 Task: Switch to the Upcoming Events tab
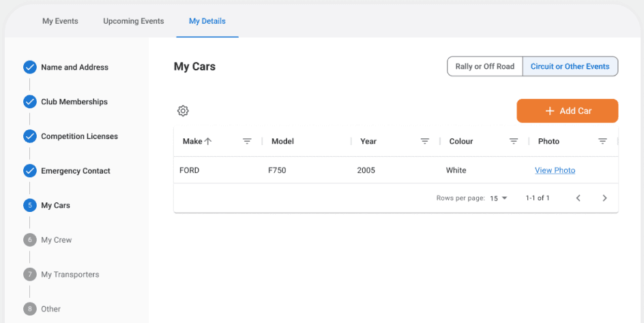134,21
